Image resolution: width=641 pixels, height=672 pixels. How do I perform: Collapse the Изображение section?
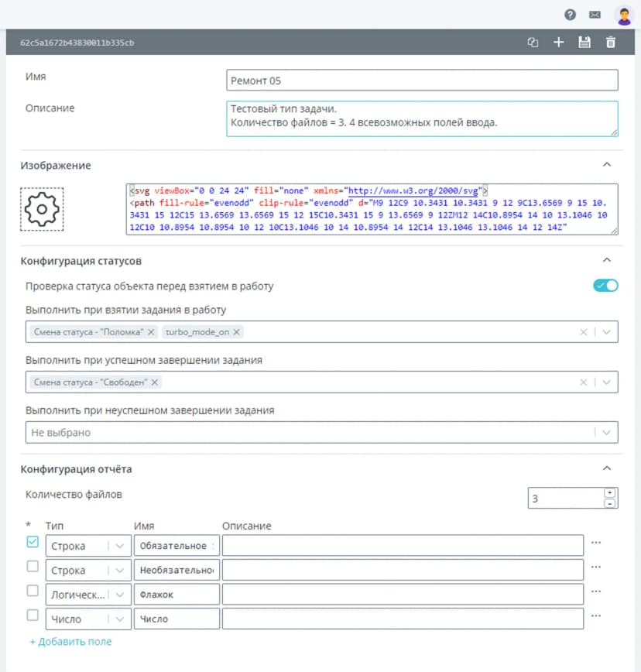coord(607,165)
